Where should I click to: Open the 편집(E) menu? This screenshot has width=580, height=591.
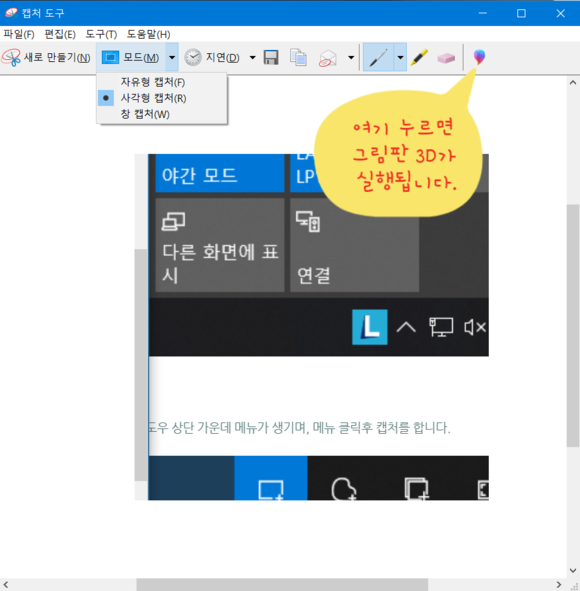[x=60, y=34]
